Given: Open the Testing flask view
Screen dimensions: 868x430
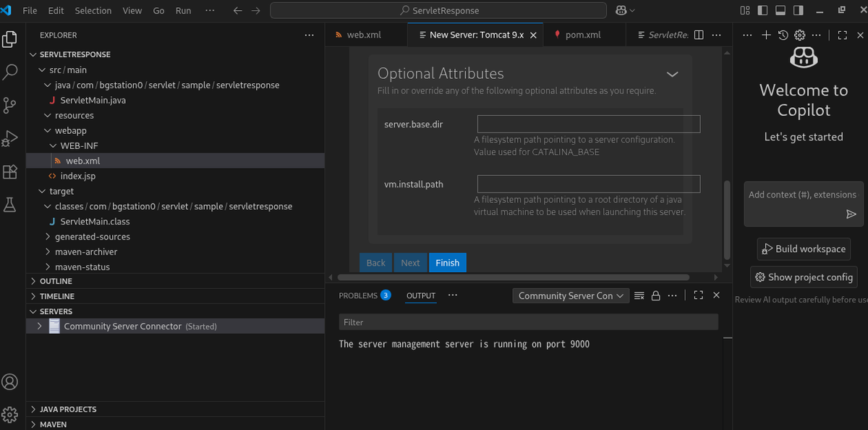Looking at the screenshot, I should (10, 205).
